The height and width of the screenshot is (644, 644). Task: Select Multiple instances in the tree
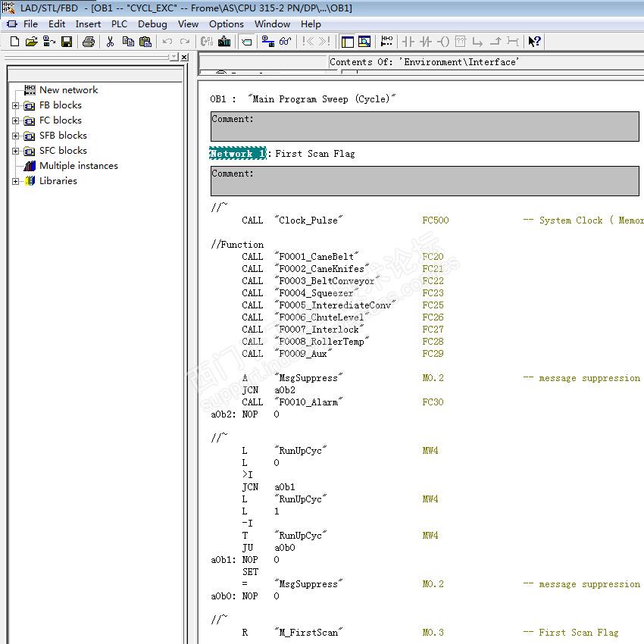78,166
